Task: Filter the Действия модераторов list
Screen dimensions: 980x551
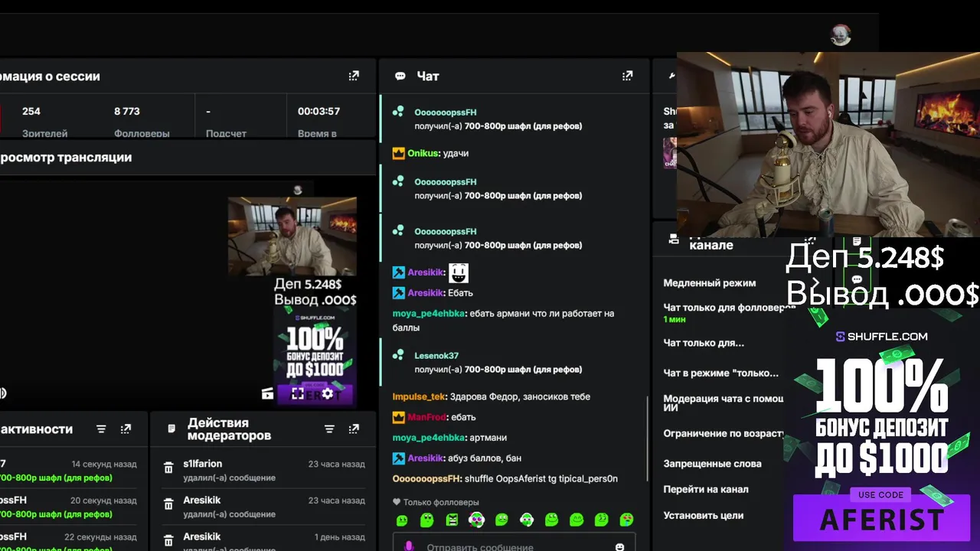Action: coord(329,429)
